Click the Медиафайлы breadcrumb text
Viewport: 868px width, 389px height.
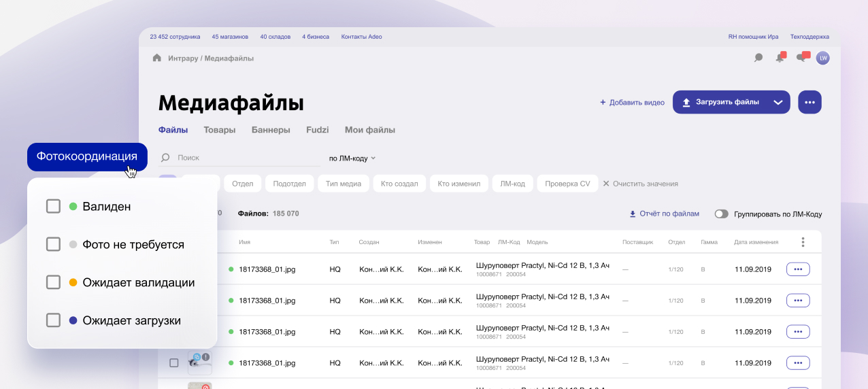tap(229, 58)
